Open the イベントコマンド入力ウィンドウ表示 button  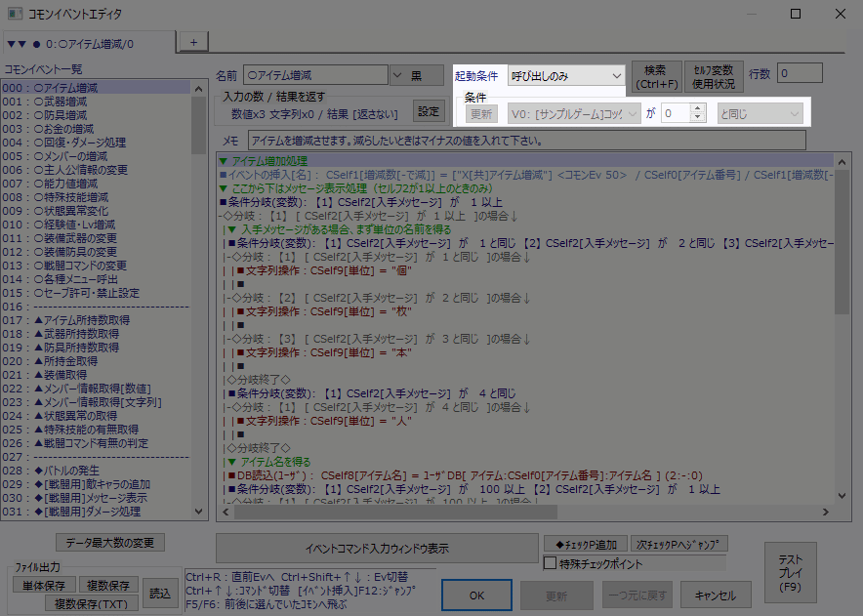tap(377, 549)
